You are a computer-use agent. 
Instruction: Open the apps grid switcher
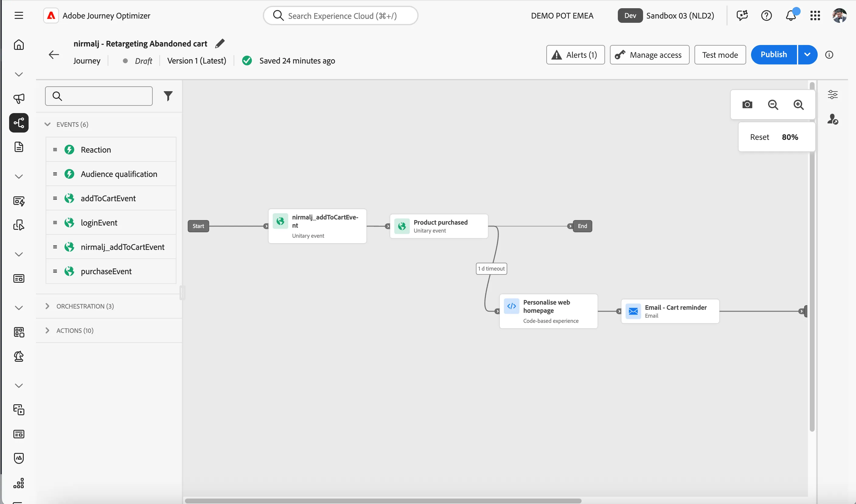[x=815, y=16]
